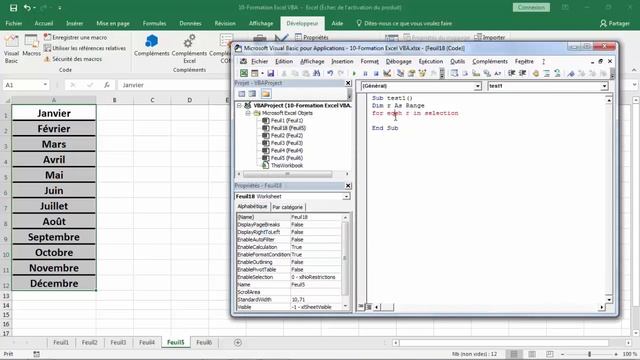Open Insertion menu in VBA editor
Screen dimensions: 640x360
coord(342,61)
